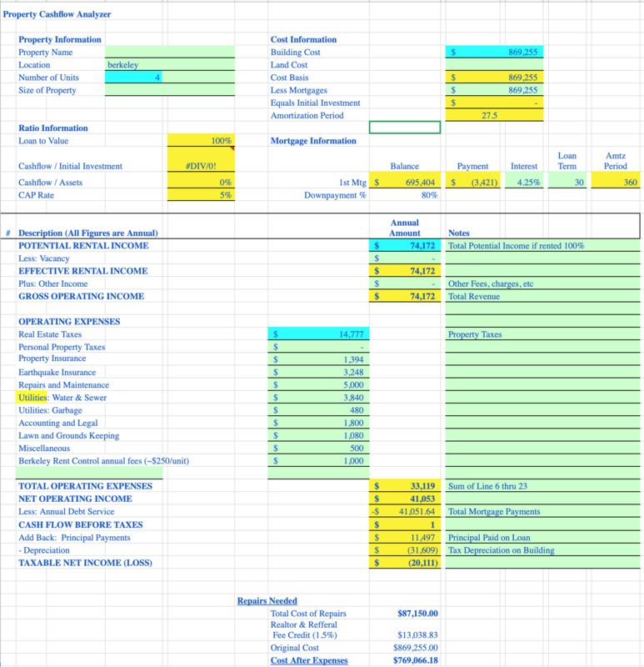This screenshot has width=644, height=667.
Task: Select the Potential Rental Income amount 74,172
Action: click(405, 245)
